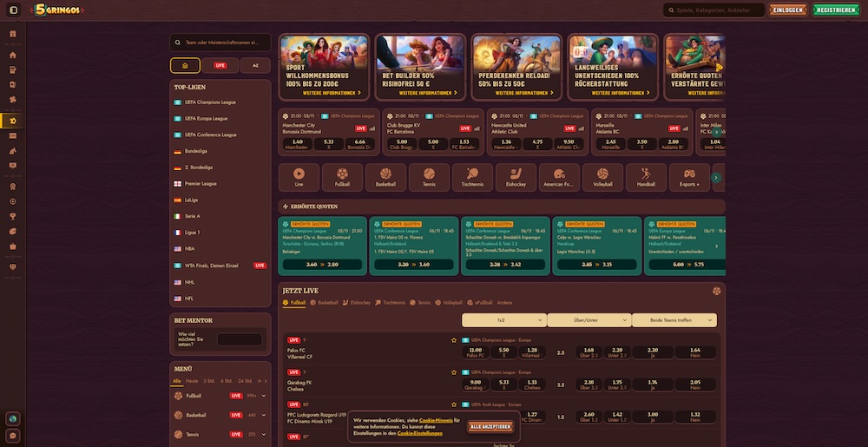The image size is (868, 447).
Task: Open the live chat support icon
Action: pyautogui.click(x=12, y=436)
